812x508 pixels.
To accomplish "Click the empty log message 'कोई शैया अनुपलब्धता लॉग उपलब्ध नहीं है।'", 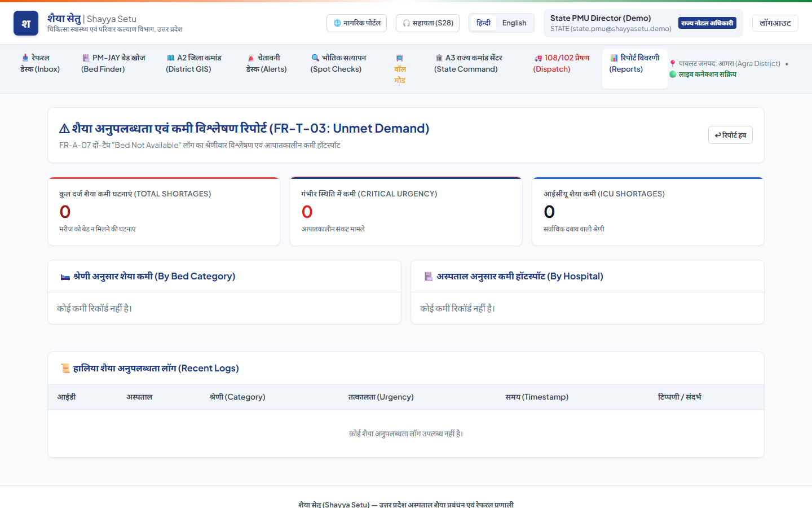I will [406, 433].
